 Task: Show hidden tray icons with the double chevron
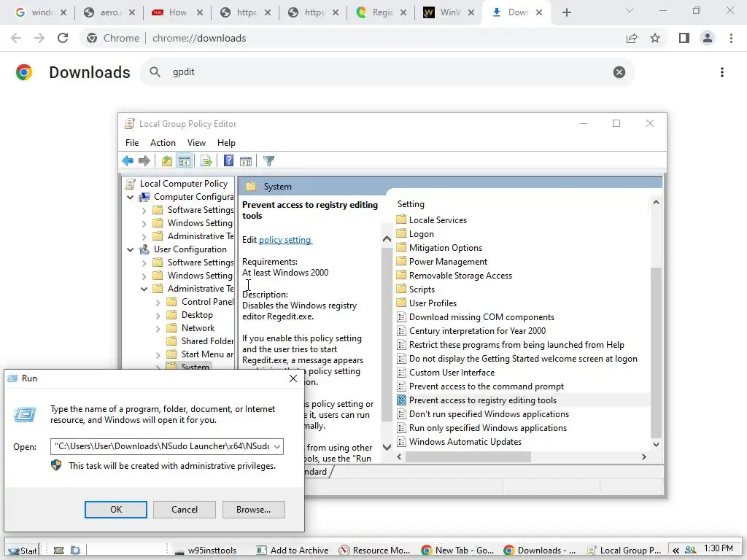point(676,551)
